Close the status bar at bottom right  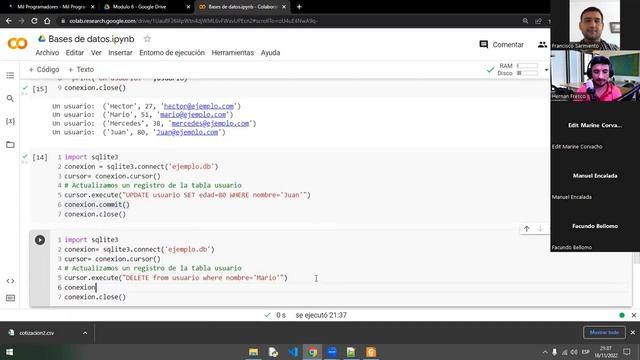coord(633,315)
